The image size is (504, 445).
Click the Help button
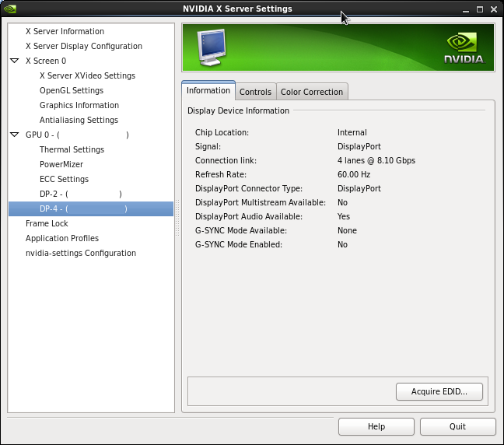click(x=376, y=426)
